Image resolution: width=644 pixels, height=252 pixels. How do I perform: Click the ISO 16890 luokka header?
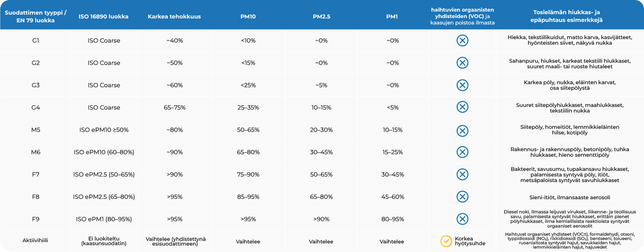tap(104, 17)
